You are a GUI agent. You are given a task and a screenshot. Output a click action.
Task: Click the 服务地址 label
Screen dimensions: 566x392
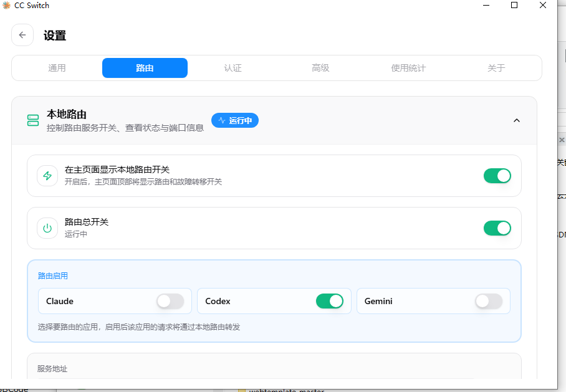tap(52, 368)
